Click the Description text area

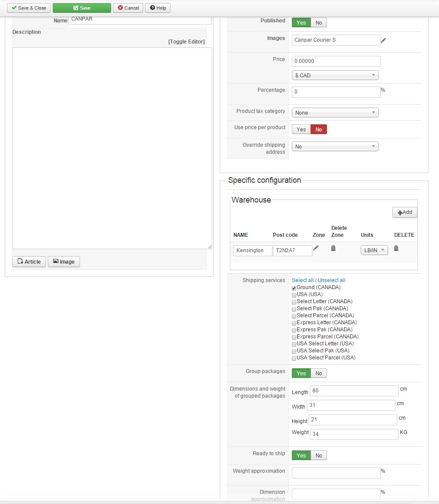112,148
